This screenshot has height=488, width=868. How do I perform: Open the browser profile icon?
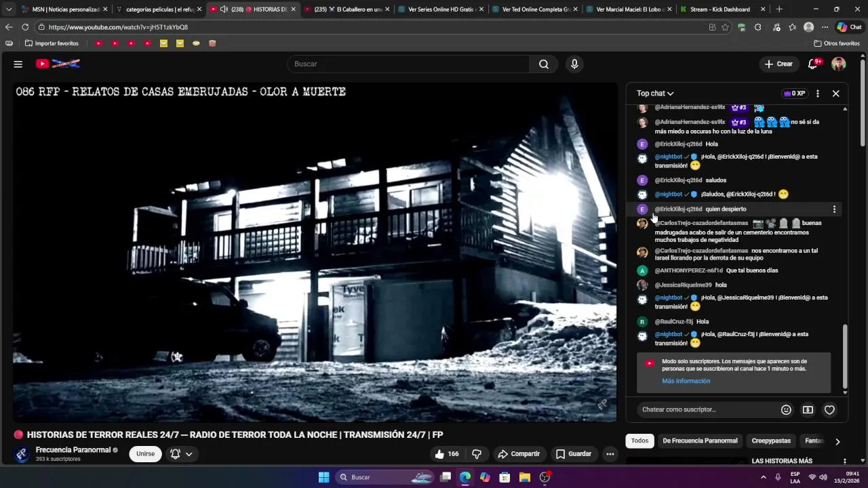(808, 27)
